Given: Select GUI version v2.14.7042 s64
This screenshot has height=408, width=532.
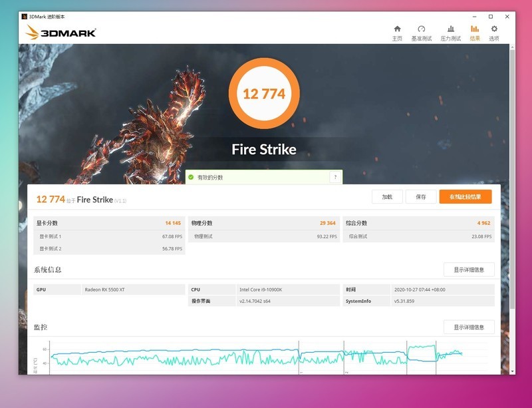Looking at the screenshot, I should pyautogui.click(x=255, y=301).
